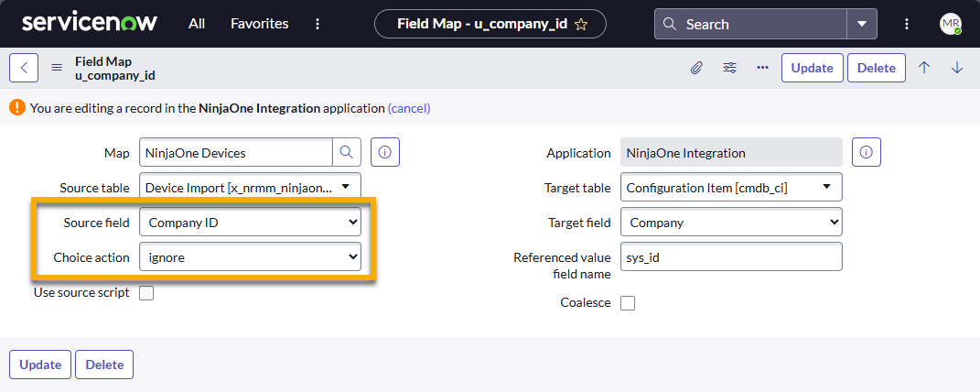980x392 pixels.
Task: Open the navigation more-options dots
Action: 318,24
